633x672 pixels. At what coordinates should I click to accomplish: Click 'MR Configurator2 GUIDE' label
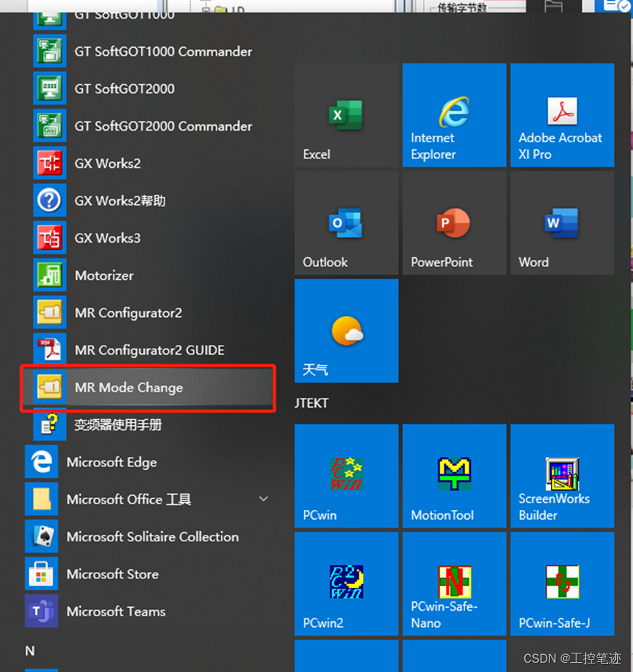(149, 350)
